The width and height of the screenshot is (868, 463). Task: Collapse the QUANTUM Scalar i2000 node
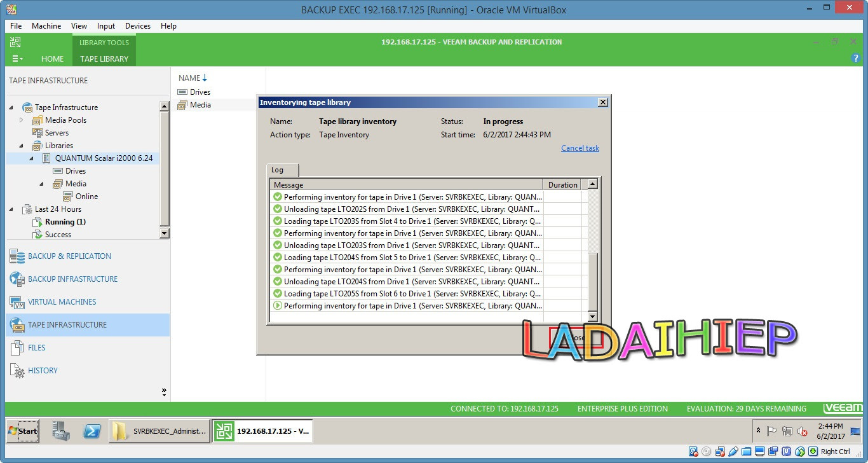[x=32, y=158]
